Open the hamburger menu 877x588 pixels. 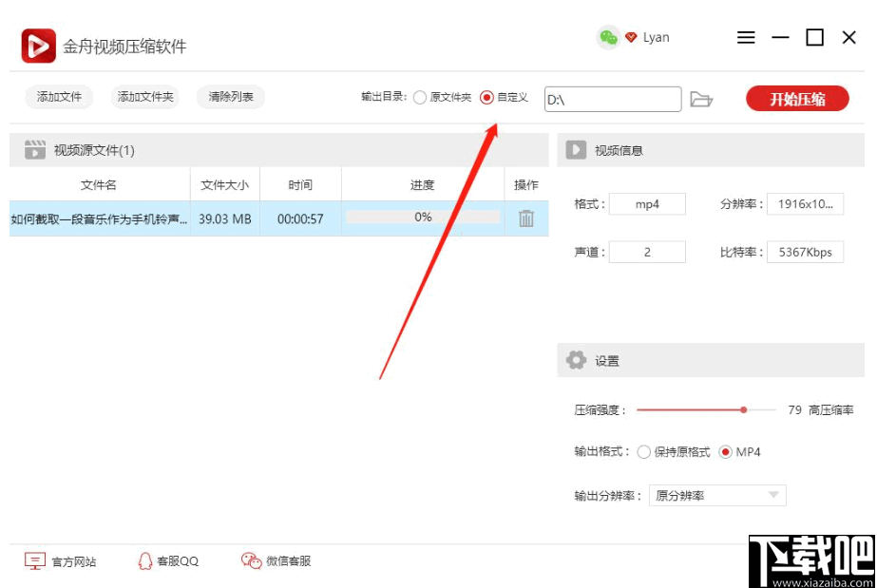click(x=746, y=37)
